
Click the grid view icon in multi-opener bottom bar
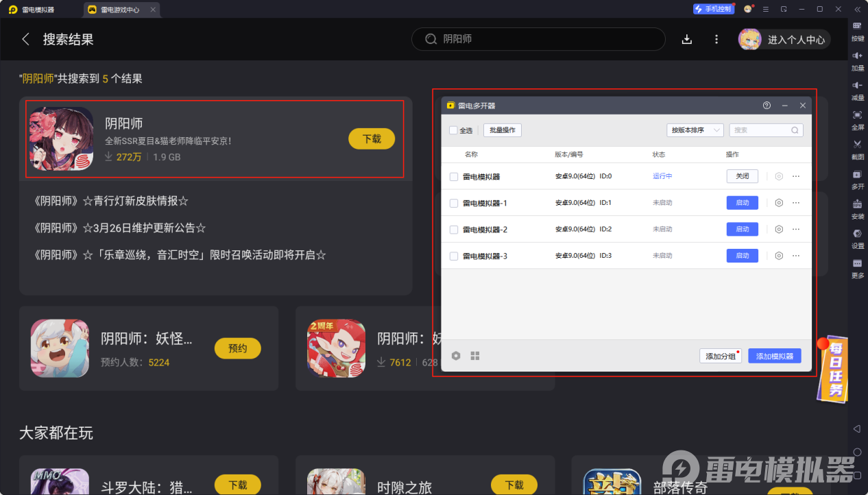click(475, 356)
